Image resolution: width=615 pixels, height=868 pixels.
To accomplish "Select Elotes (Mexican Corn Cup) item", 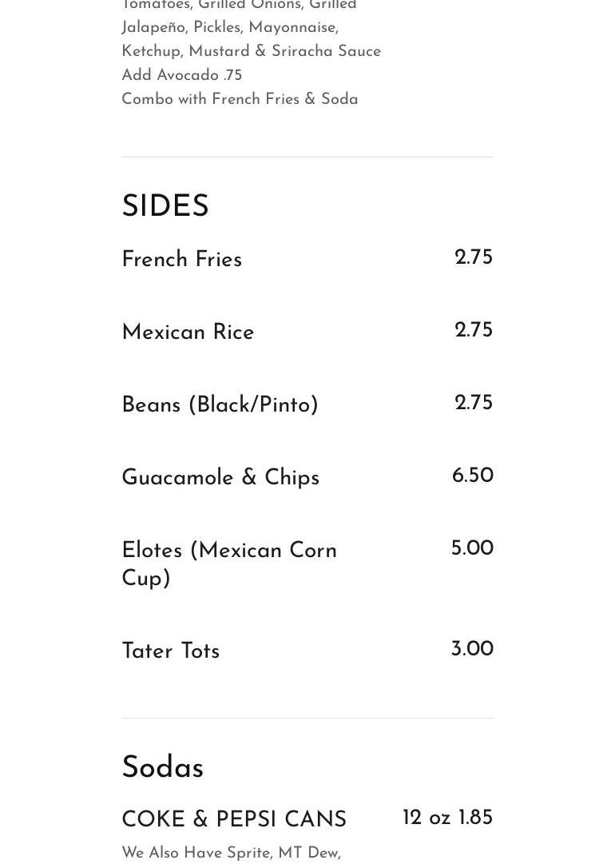I will pyautogui.click(x=229, y=564).
